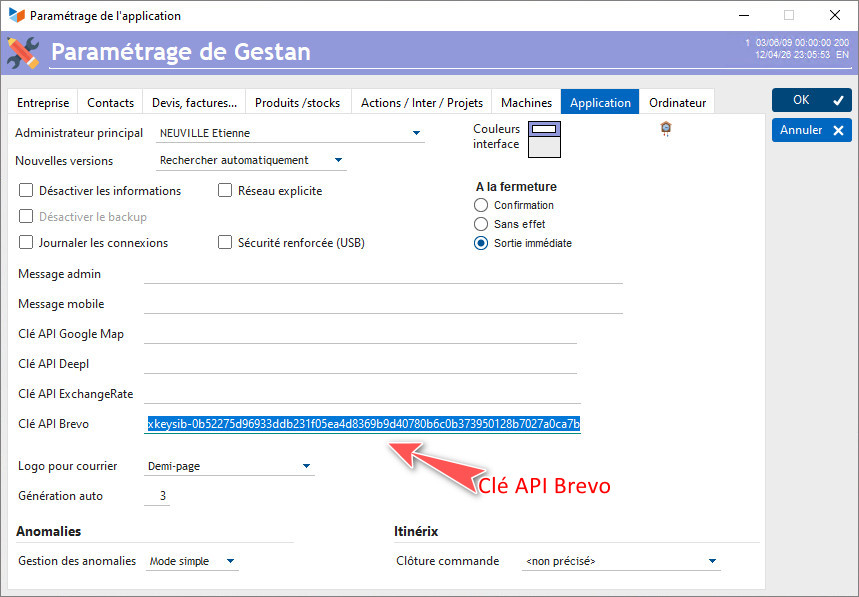This screenshot has width=859, height=597.
Task: Choose Sans effet closing option
Action: [x=481, y=224]
